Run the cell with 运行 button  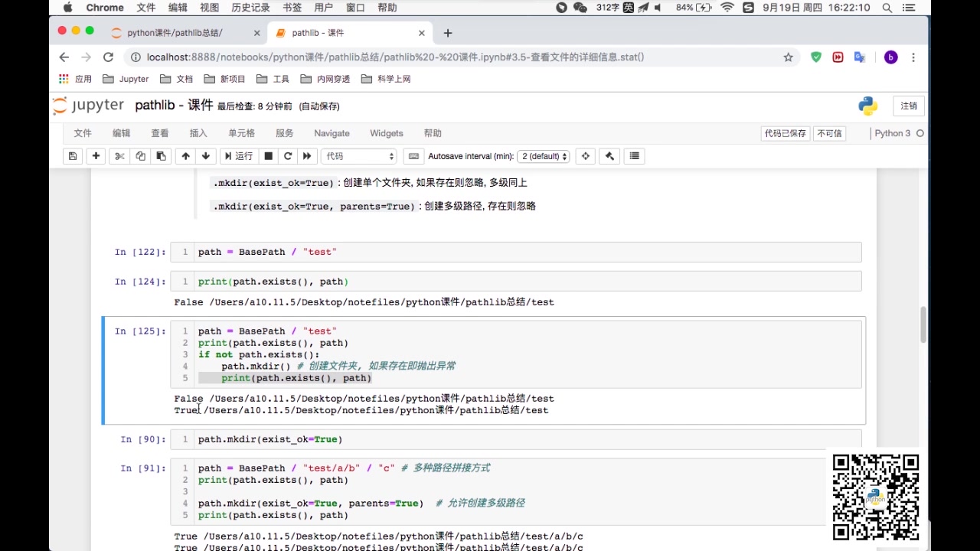[238, 156]
